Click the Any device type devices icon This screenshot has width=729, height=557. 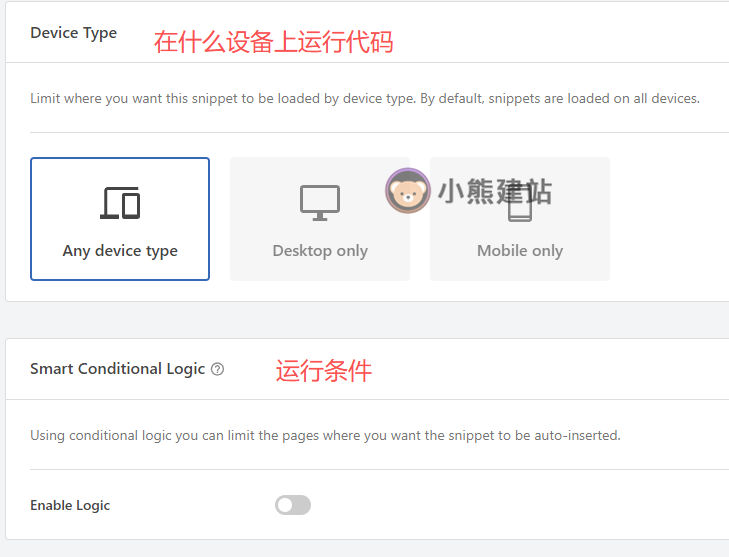[120, 203]
